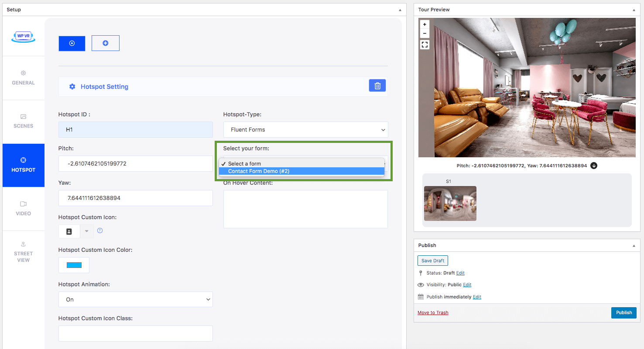Click the panorama tour preview image
Image resolution: width=644 pixels, height=349 pixels.
[x=527, y=88]
